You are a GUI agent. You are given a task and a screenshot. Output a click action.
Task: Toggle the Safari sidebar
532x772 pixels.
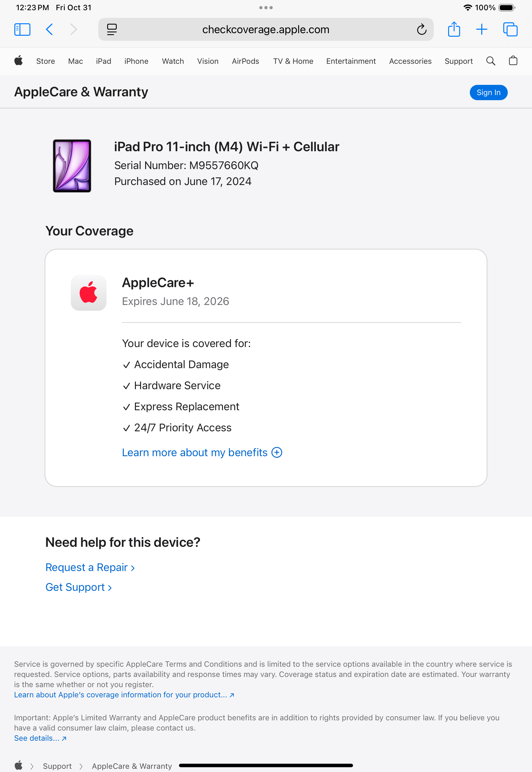pos(22,29)
